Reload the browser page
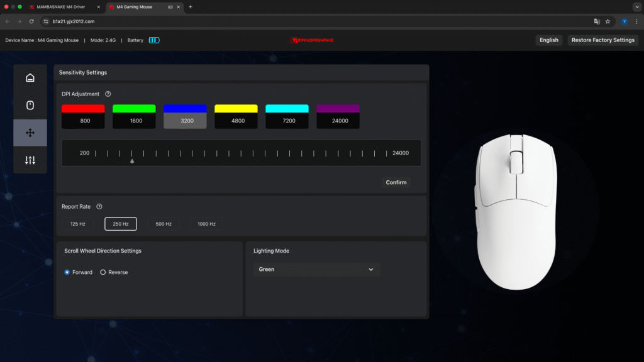This screenshot has width=644, height=362. tap(31, 21)
